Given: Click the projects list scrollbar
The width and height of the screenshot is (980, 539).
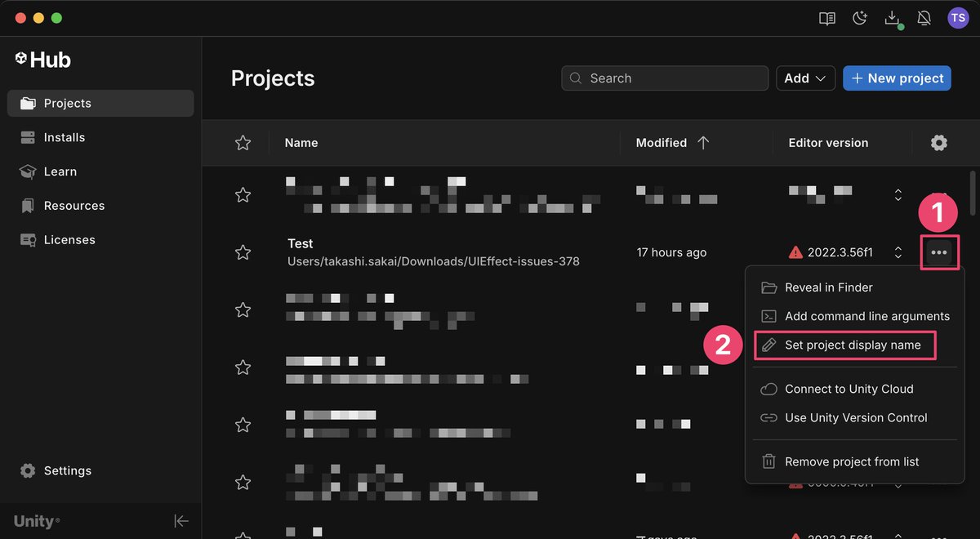Looking at the screenshot, I should pyautogui.click(x=972, y=192).
